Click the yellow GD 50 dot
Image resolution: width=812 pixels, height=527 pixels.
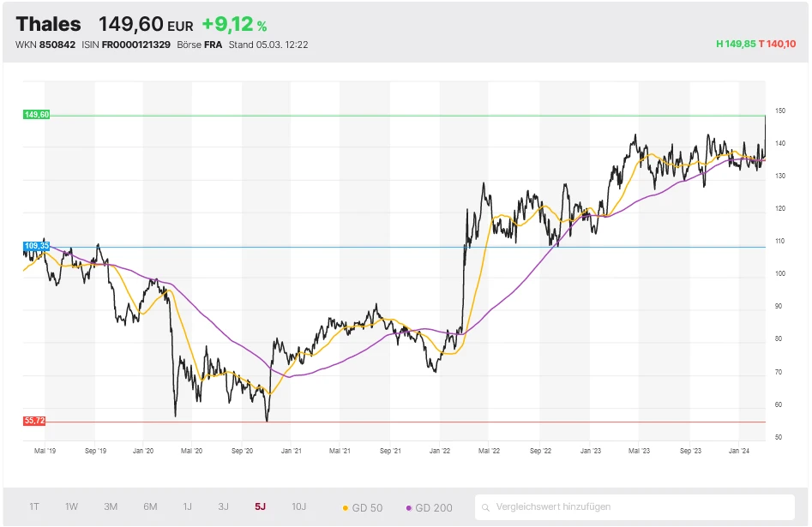click(346, 508)
